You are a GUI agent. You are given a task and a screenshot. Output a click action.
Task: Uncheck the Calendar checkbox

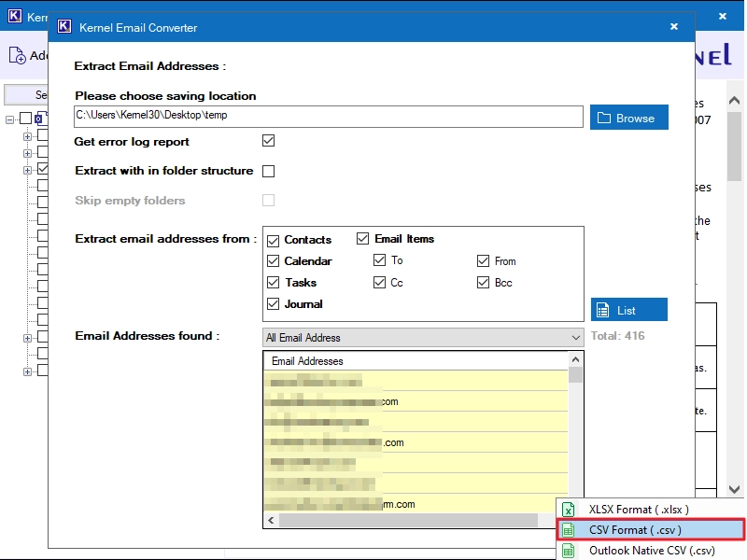point(273,261)
